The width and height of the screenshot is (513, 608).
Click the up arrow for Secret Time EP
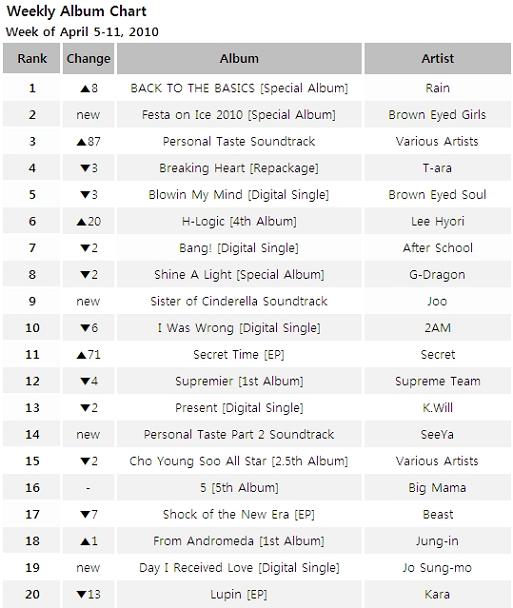[x=81, y=355]
